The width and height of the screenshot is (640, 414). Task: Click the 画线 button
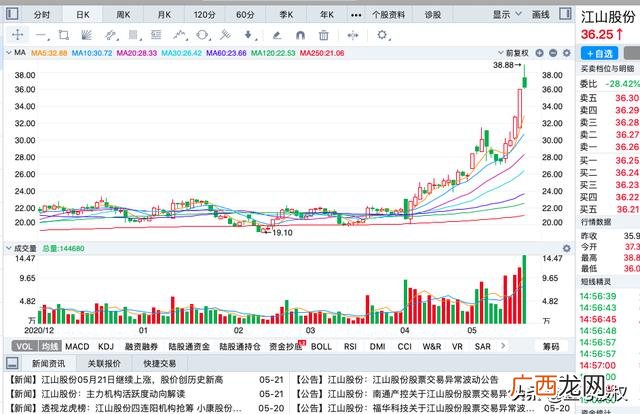(x=541, y=15)
